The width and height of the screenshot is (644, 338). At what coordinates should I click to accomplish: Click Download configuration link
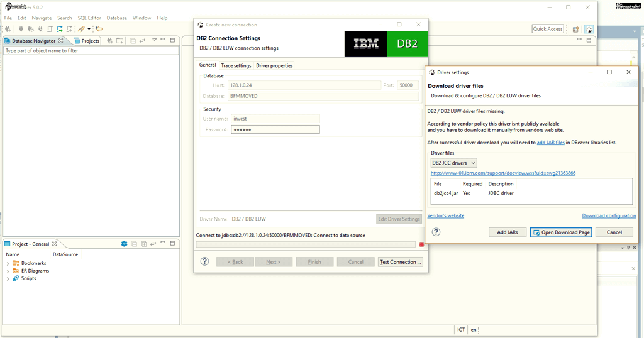point(609,215)
